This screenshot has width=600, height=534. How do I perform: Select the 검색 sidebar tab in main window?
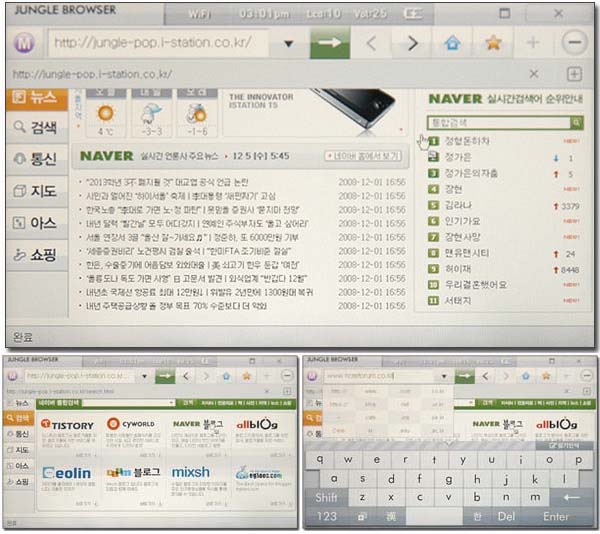point(37,127)
